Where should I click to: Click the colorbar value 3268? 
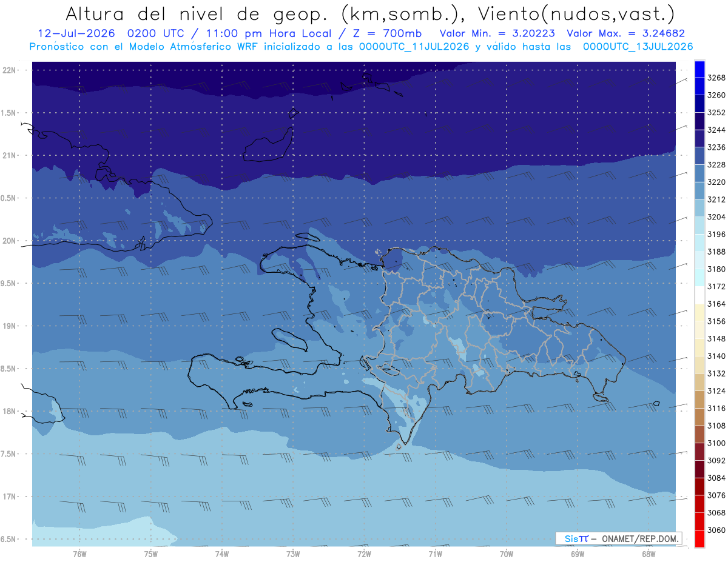coord(716,78)
